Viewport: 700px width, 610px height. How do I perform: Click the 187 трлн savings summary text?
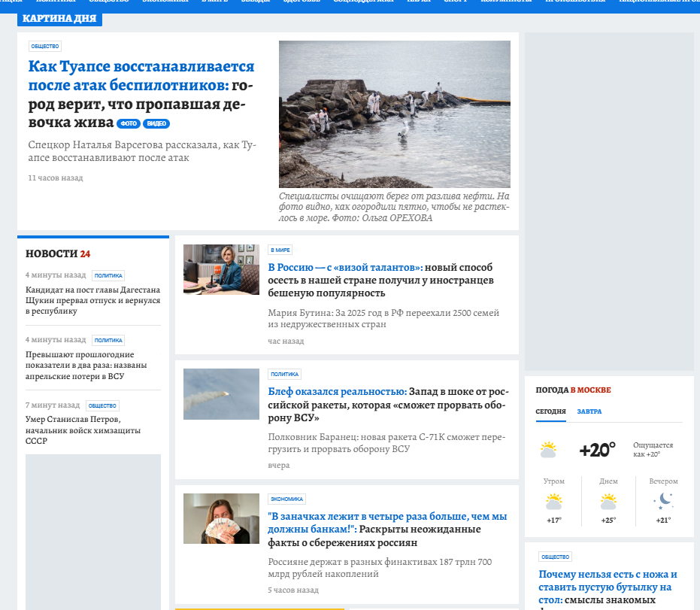click(x=380, y=568)
